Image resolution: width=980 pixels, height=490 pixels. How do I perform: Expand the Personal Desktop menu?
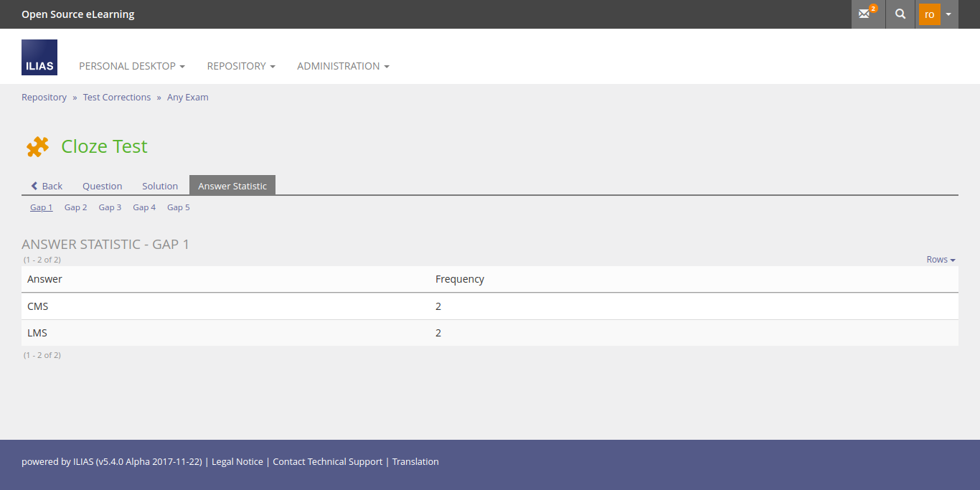(x=132, y=66)
